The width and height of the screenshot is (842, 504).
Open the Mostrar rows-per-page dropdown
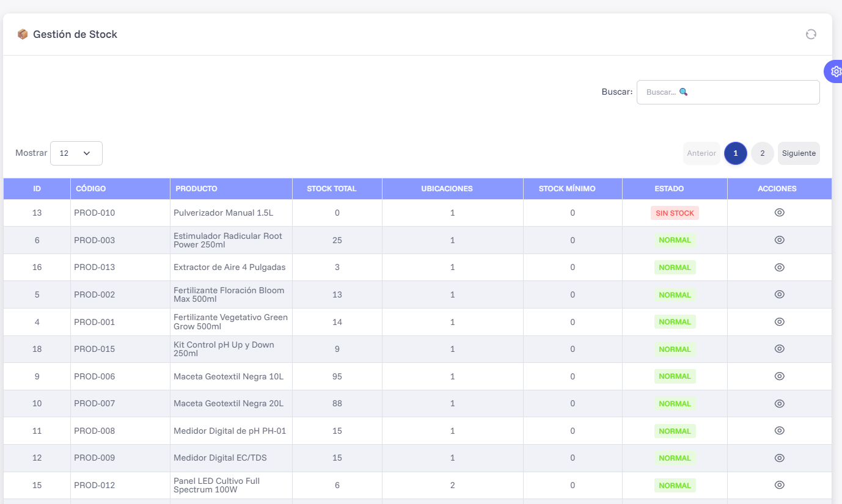click(76, 153)
